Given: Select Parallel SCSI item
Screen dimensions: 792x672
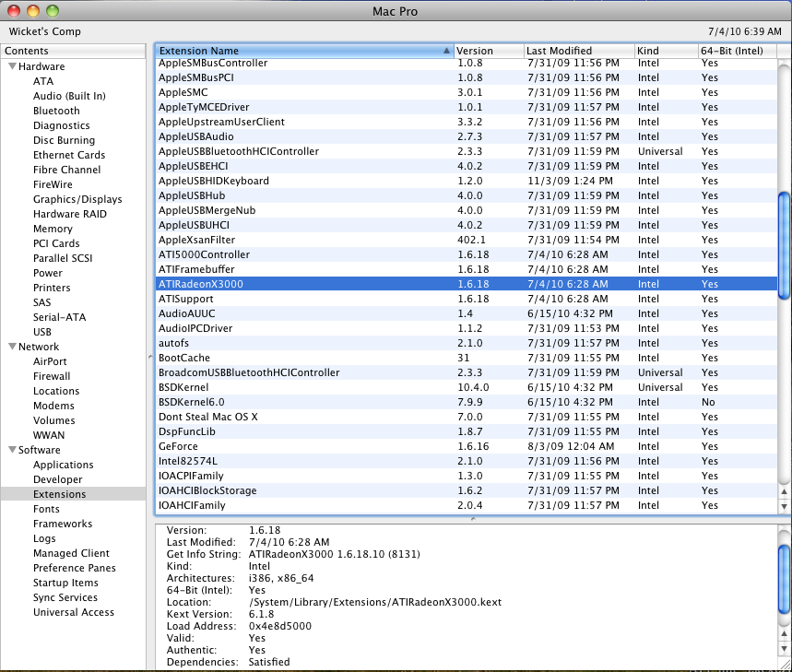Looking at the screenshot, I should [x=63, y=258].
